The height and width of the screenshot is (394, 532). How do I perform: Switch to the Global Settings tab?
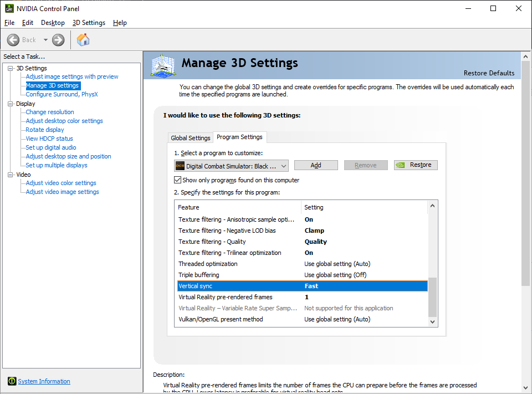pos(190,138)
